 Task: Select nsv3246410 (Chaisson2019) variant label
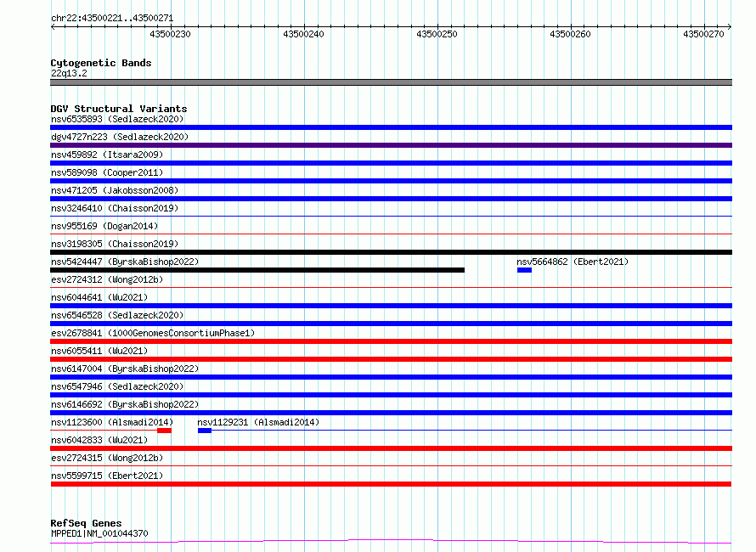115,208
